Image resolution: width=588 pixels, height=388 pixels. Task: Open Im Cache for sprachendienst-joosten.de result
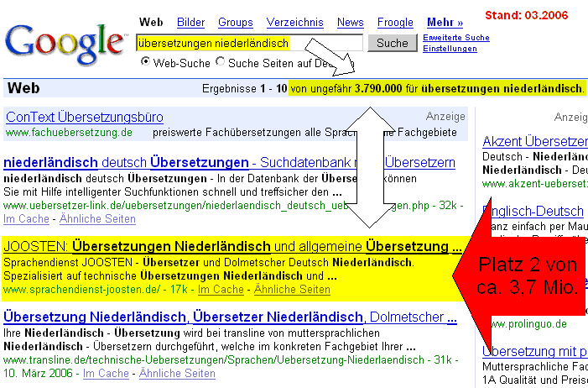click(x=221, y=289)
